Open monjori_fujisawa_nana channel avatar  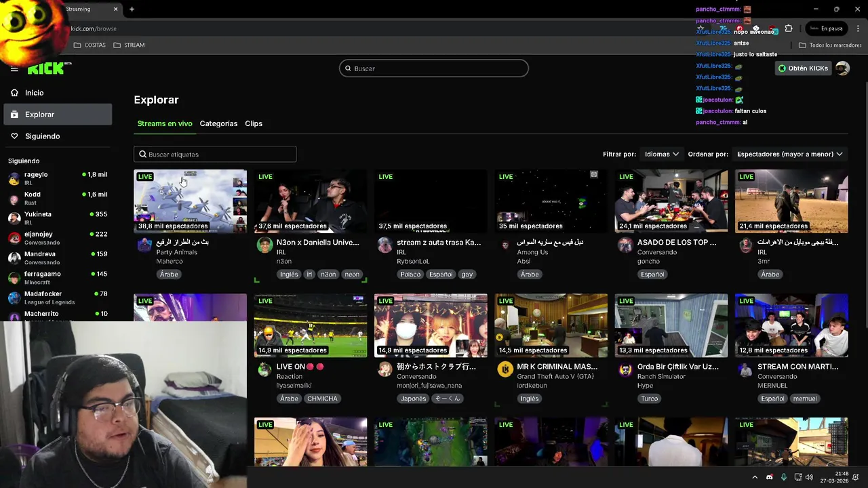click(x=385, y=369)
